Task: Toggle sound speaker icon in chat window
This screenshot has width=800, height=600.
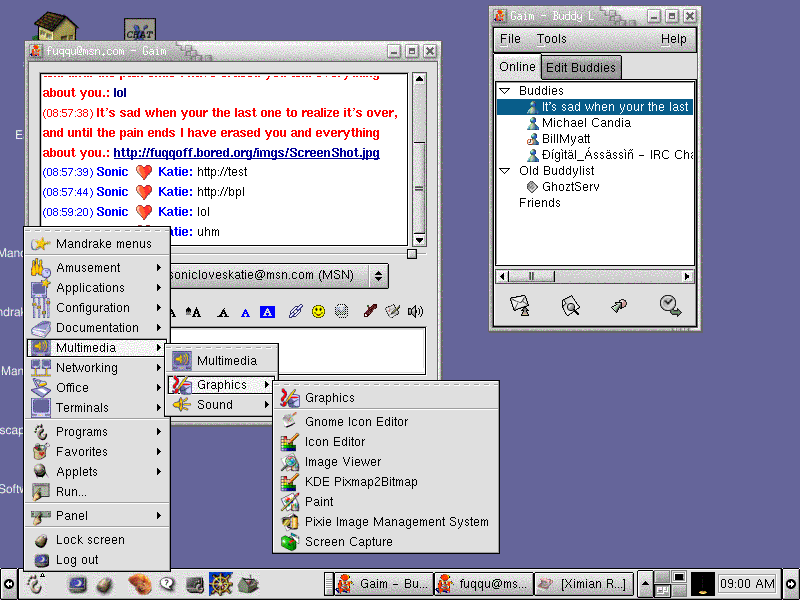Action: click(415, 312)
